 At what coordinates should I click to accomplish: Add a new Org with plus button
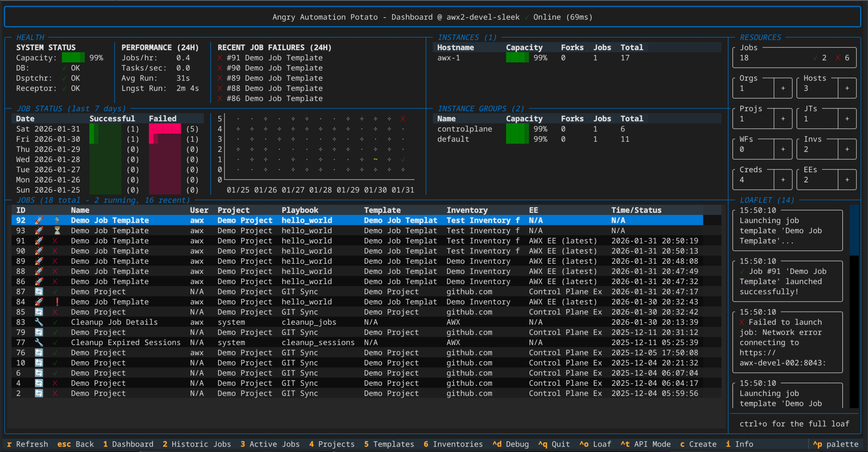pyautogui.click(x=783, y=88)
